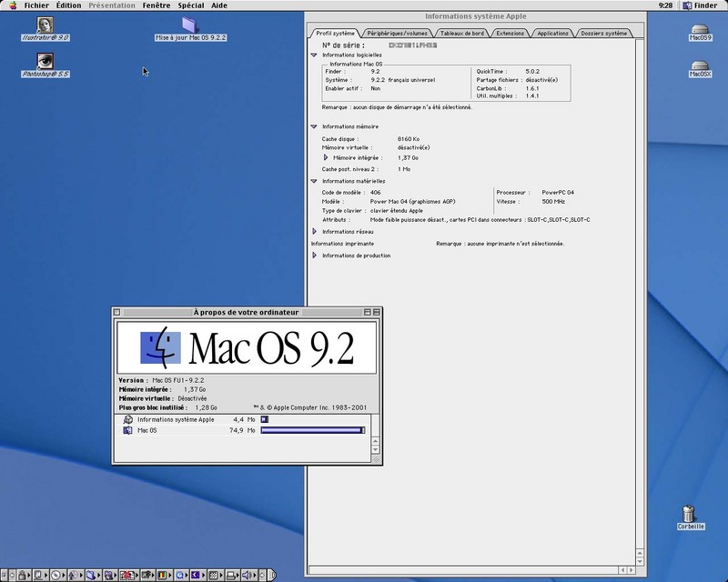Click the speed value "500 MHz"
This screenshot has height=582, width=728.
point(553,201)
